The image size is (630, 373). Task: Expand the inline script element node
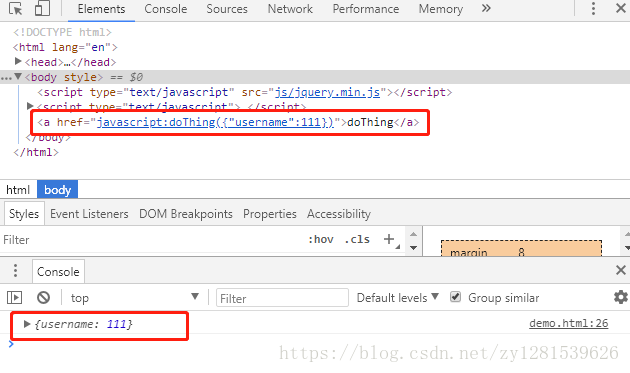point(30,106)
